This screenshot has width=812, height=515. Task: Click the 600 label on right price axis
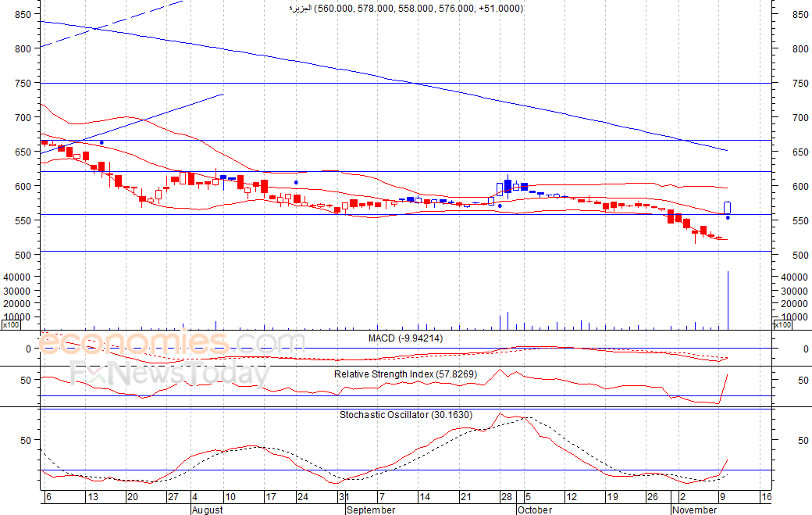tap(800, 186)
